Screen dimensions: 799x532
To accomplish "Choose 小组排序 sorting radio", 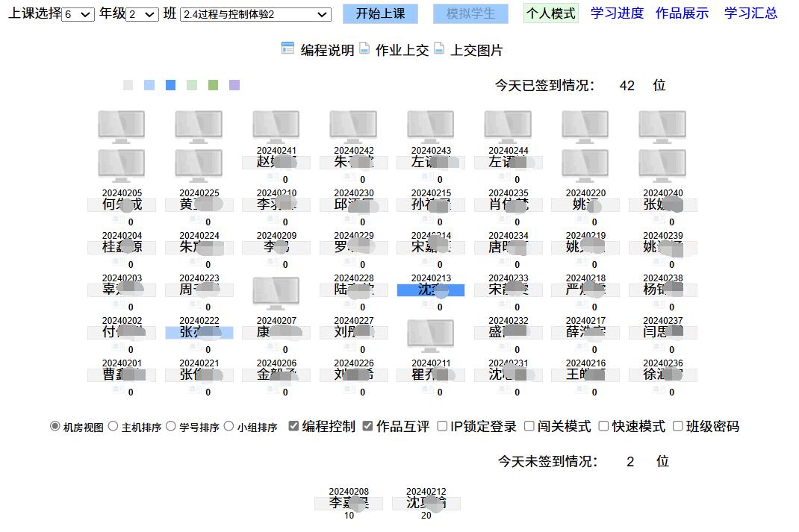I will pos(228,426).
